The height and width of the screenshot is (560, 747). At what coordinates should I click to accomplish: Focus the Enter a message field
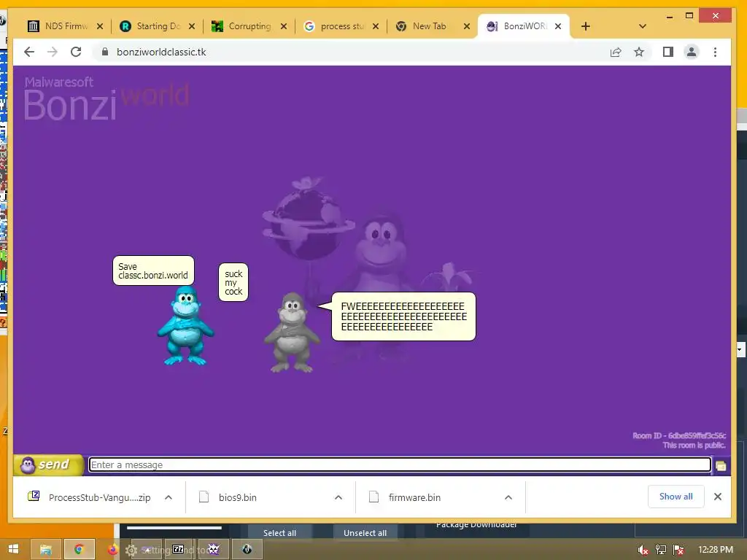click(x=400, y=464)
